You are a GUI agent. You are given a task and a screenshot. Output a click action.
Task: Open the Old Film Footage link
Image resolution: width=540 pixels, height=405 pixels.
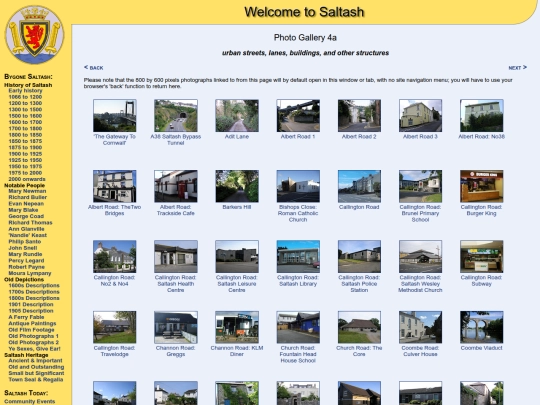point(31,330)
